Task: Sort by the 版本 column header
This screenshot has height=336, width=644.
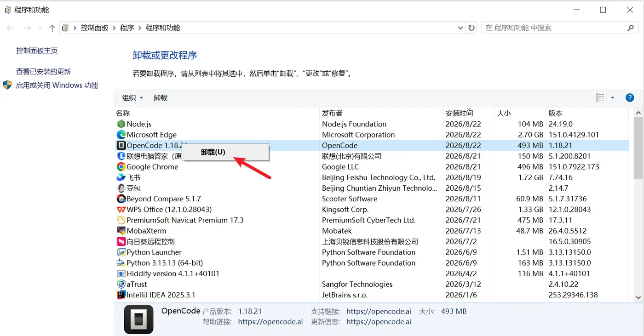Action: tap(587, 113)
